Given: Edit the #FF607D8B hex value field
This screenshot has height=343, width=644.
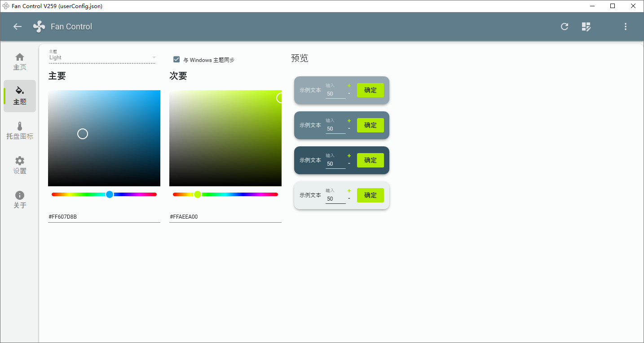Looking at the screenshot, I should [104, 216].
